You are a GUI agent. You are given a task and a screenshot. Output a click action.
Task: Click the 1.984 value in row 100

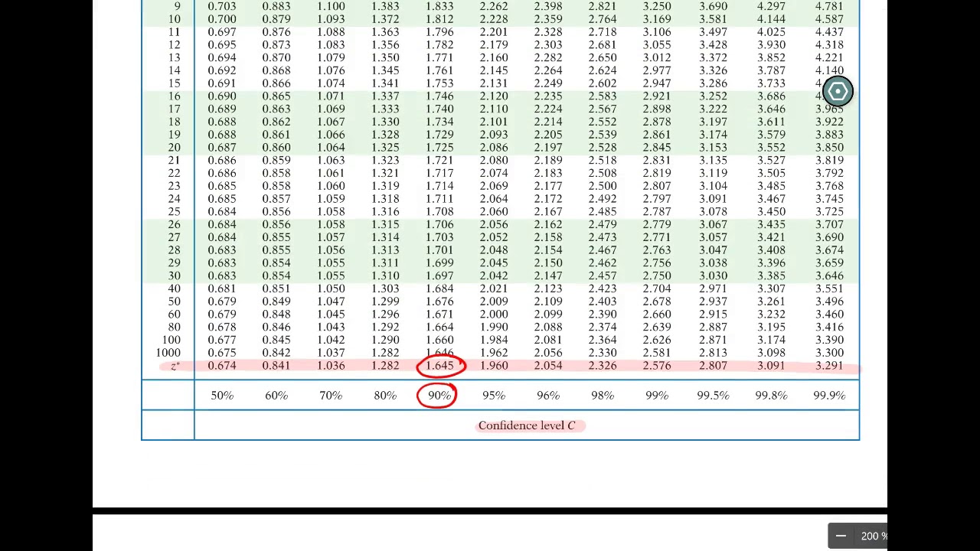click(494, 340)
